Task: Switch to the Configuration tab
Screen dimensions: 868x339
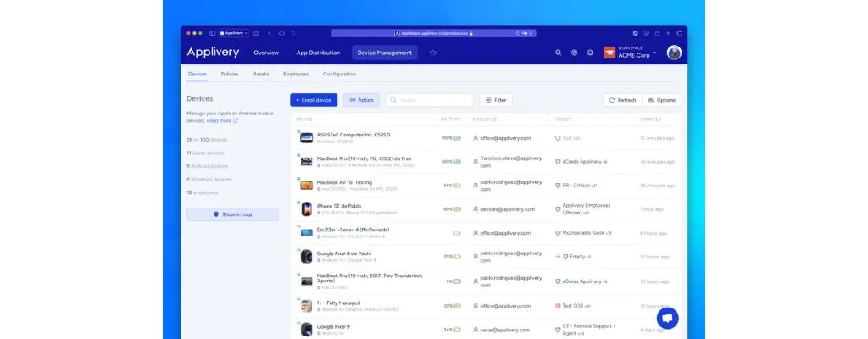Action: coord(339,74)
